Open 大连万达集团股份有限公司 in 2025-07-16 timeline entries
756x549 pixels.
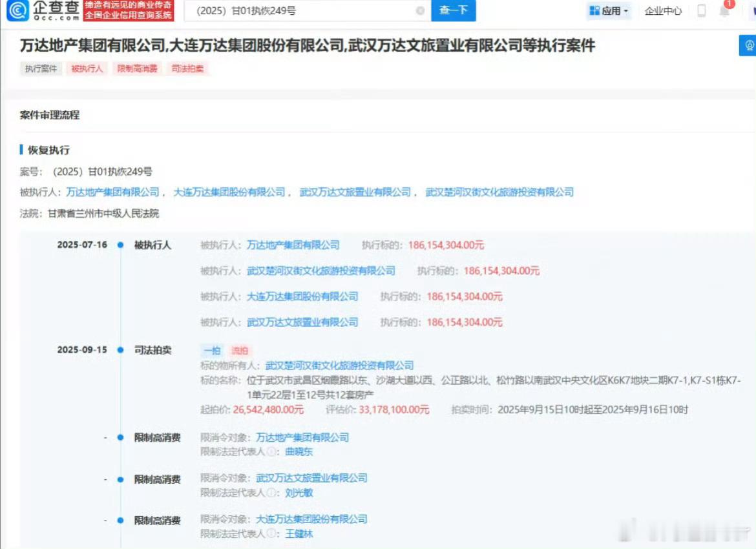(x=302, y=296)
